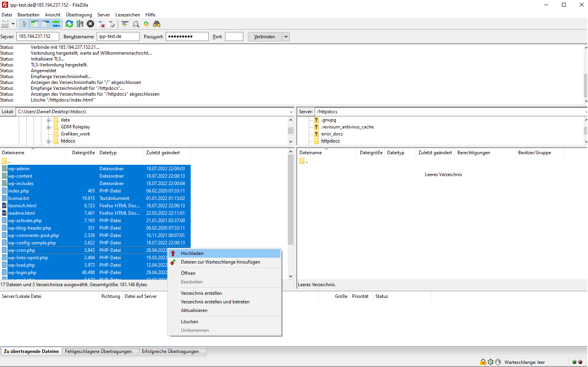The width and height of the screenshot is (588, 367).
Task: Select the .gnupg remote folder
Action: point(328,120)
